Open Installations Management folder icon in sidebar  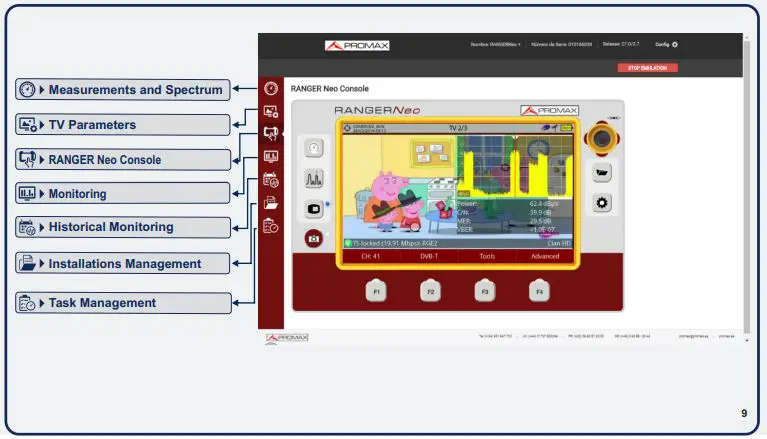pos(271,202)
